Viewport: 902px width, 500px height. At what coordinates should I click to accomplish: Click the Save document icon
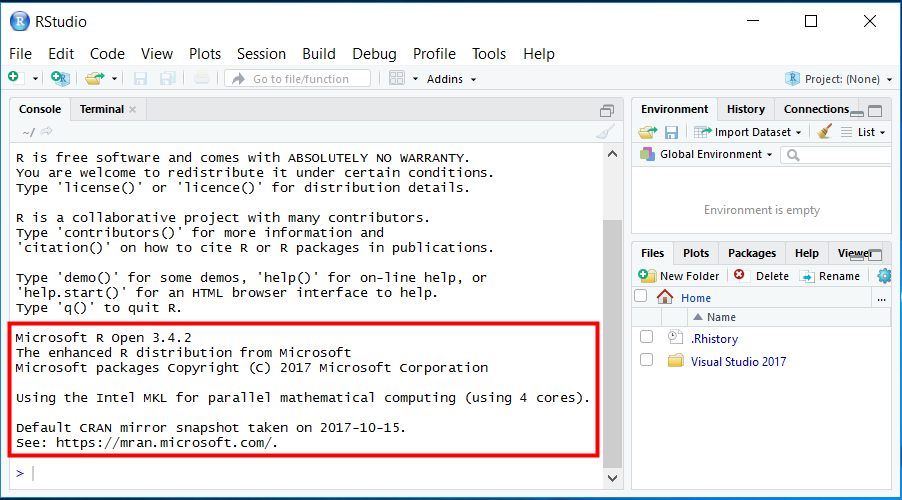[x=140, y=78]
